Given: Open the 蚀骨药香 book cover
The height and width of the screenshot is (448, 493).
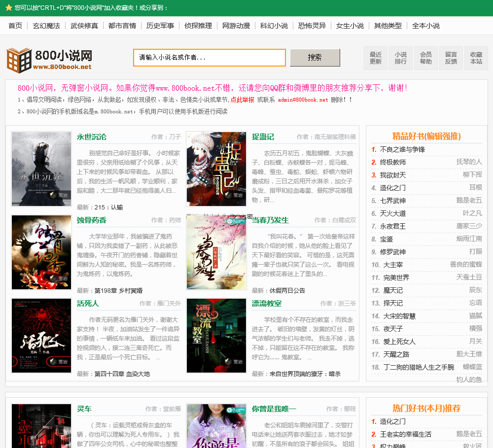Looking at the screenshot, I should tap(41, 252).
